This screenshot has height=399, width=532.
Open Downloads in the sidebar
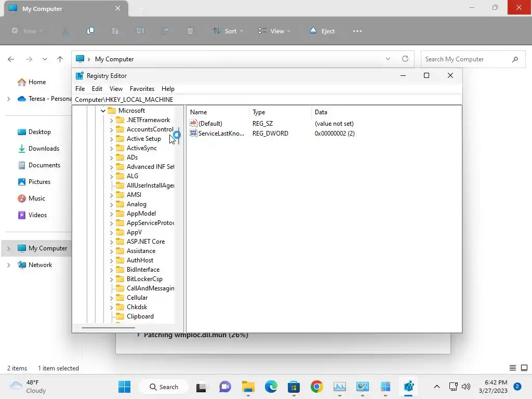(38, 148)
